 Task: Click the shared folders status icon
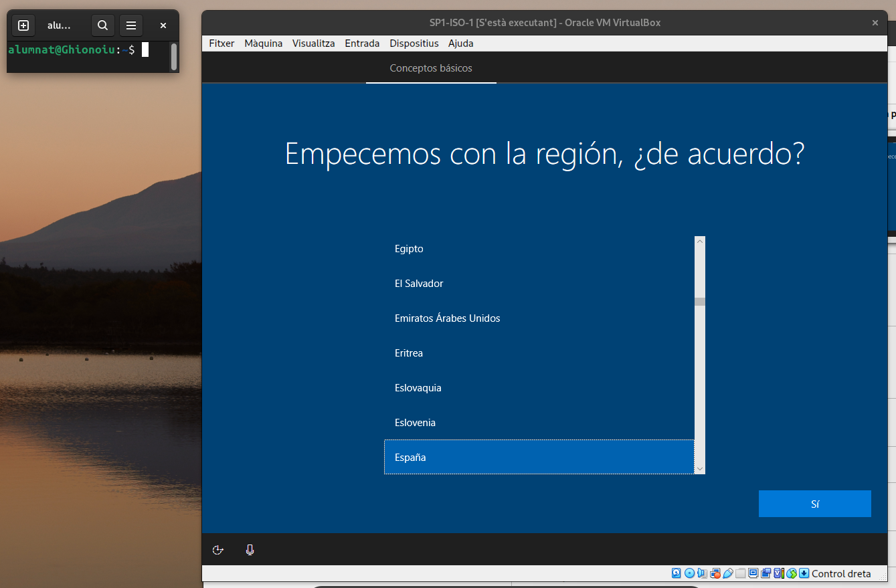click(740, 573)
